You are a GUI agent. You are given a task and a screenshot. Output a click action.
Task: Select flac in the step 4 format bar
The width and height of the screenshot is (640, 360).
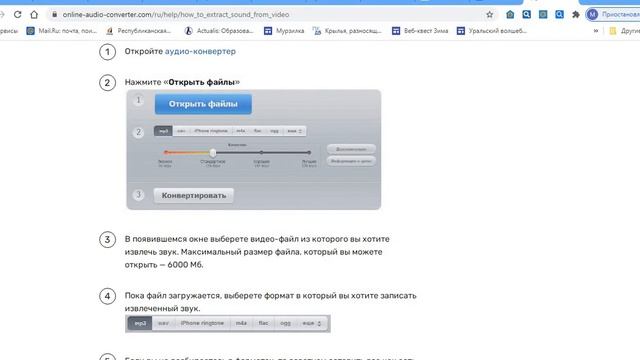point(264,323)
